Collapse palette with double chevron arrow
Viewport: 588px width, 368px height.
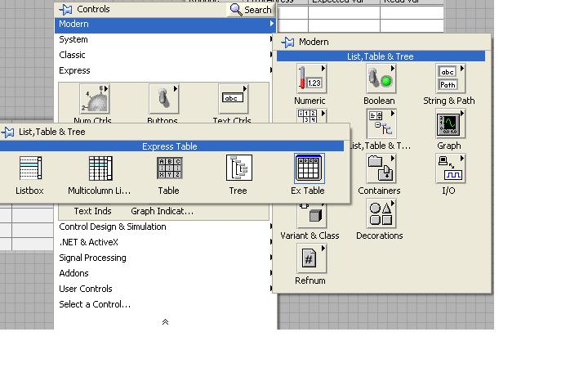165,322
